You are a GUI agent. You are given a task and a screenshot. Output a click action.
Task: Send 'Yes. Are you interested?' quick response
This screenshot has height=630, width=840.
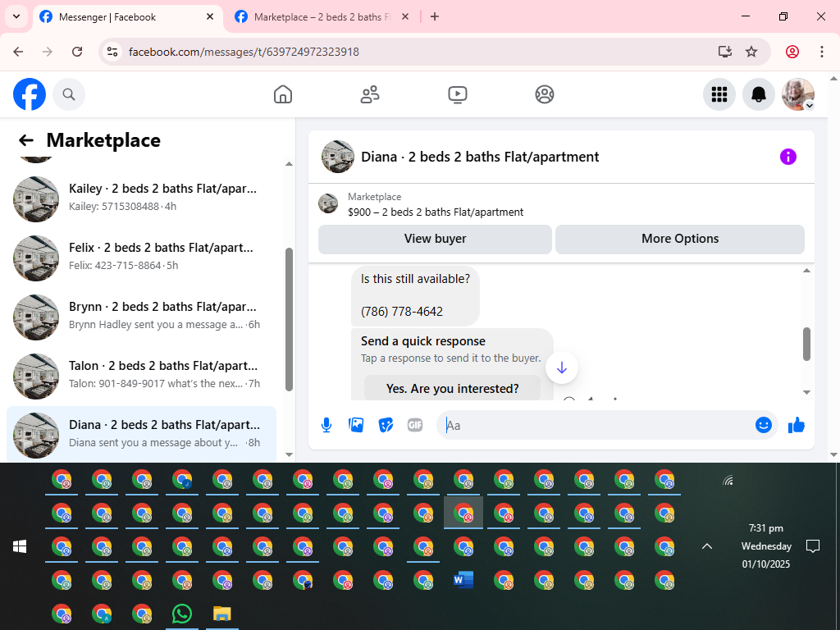(x=452, y=388)
